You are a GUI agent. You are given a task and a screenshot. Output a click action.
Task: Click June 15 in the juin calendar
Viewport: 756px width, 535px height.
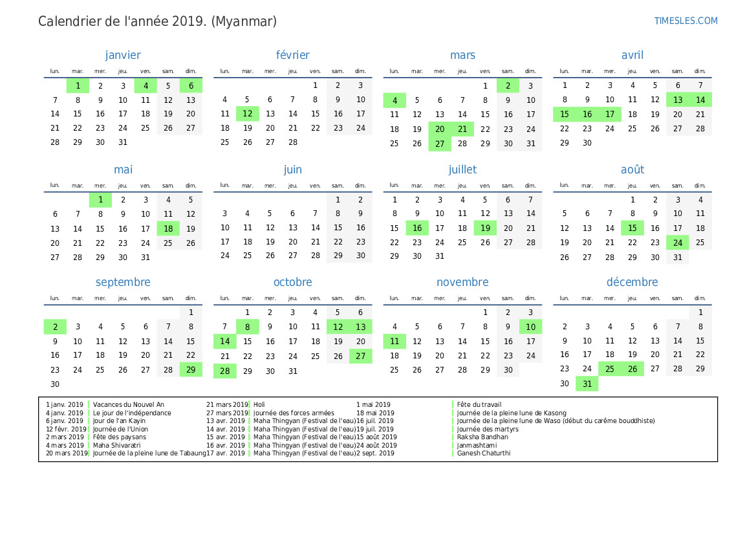[338, 228]
